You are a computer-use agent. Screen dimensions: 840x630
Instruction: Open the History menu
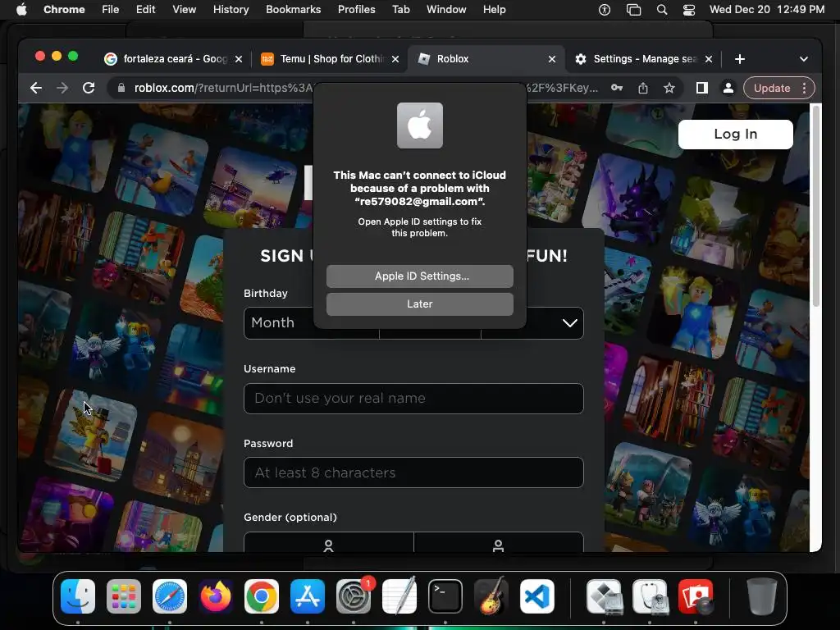click(231, 10)
